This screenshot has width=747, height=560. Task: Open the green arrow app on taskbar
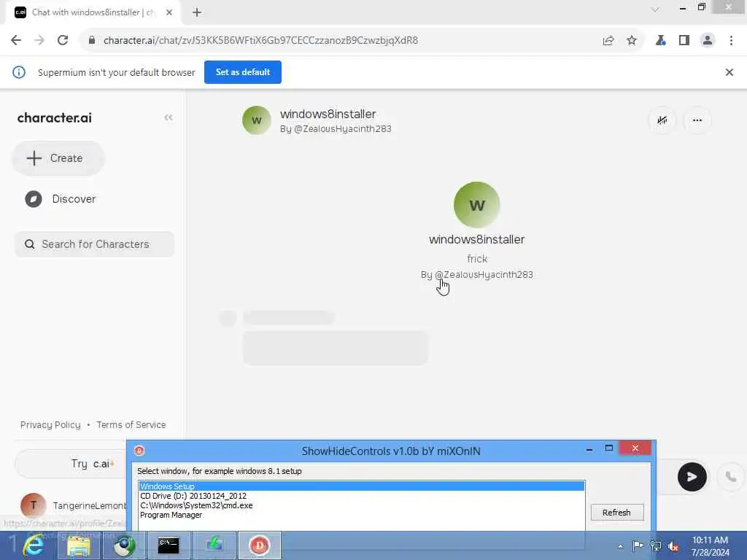tap(214, 545)
